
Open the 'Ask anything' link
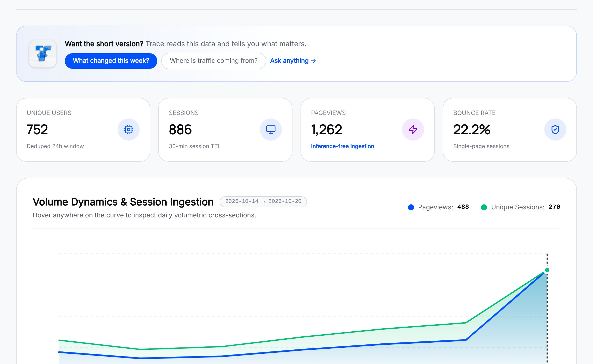[293, 61]
